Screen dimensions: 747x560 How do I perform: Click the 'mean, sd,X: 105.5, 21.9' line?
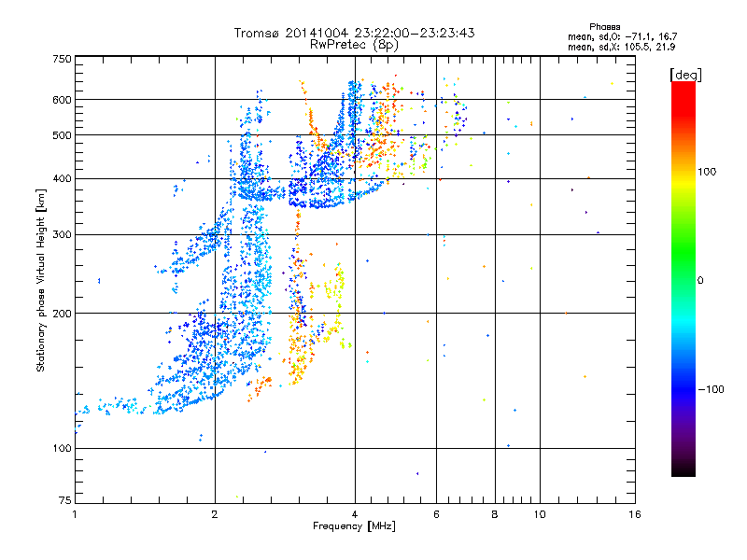(621, 47)
